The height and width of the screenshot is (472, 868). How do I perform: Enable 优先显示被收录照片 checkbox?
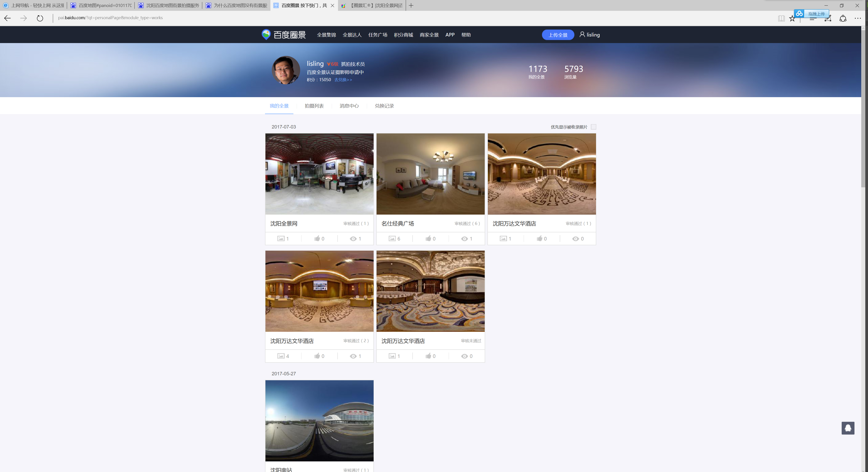coord(593,127)
